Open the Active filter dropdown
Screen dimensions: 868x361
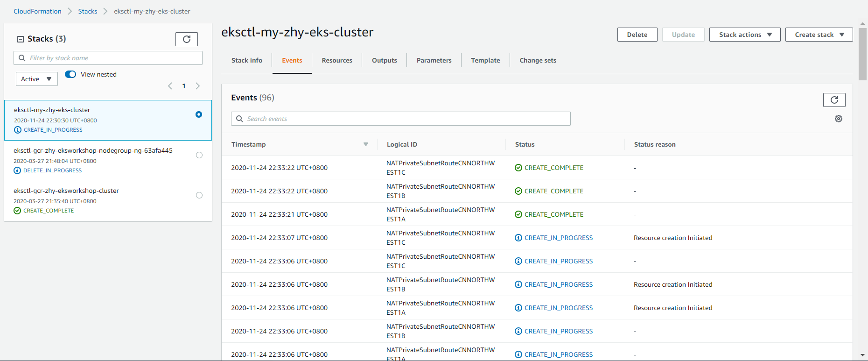coord(37,79)
